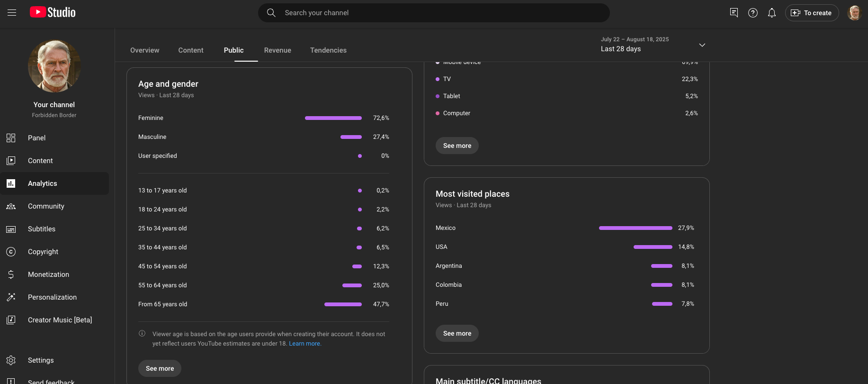Open the Tendencies tab
This screenshot has width=868, height=384.
click(x=328, y=50)
